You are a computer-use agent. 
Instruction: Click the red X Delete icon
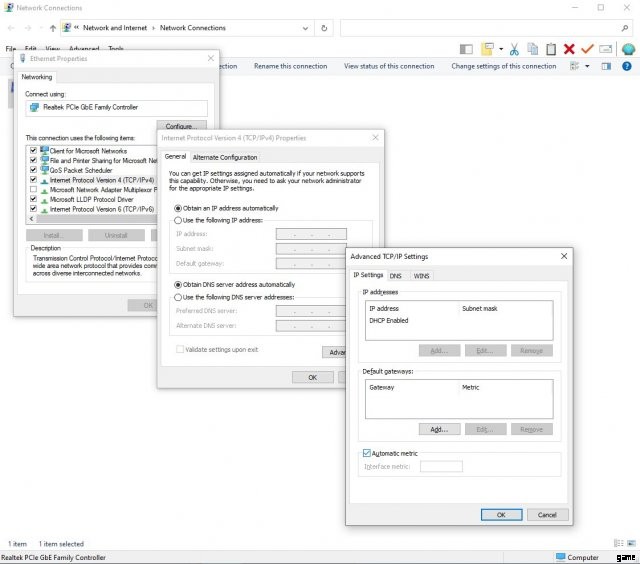tap(569, 48)
